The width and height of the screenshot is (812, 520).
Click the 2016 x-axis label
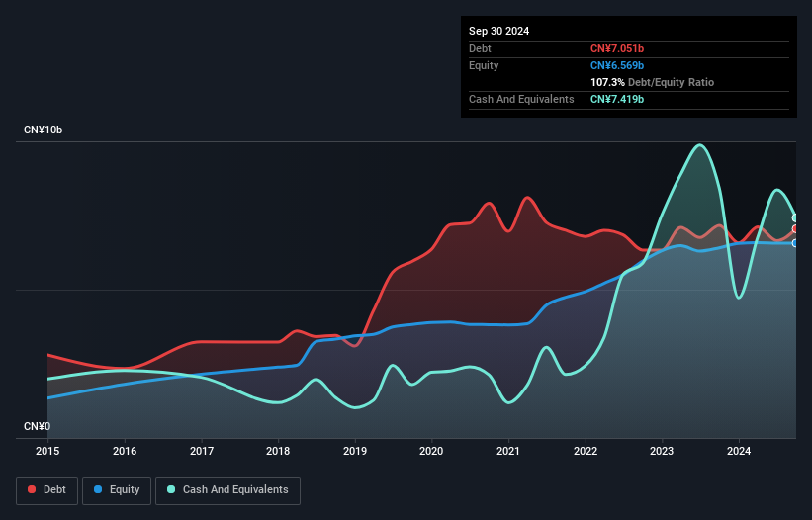[125, 451]
